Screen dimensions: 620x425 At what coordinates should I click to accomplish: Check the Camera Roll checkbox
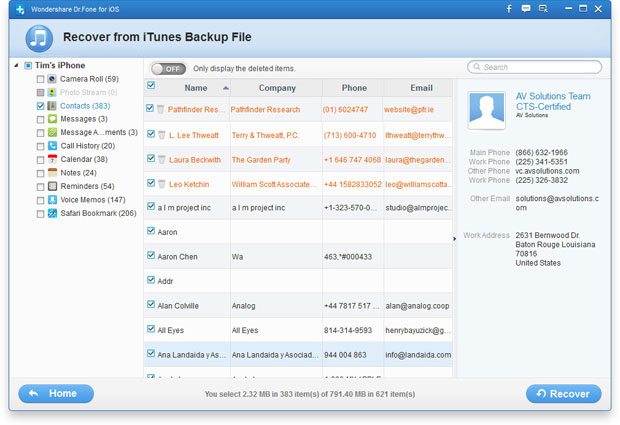click(40, 79)
